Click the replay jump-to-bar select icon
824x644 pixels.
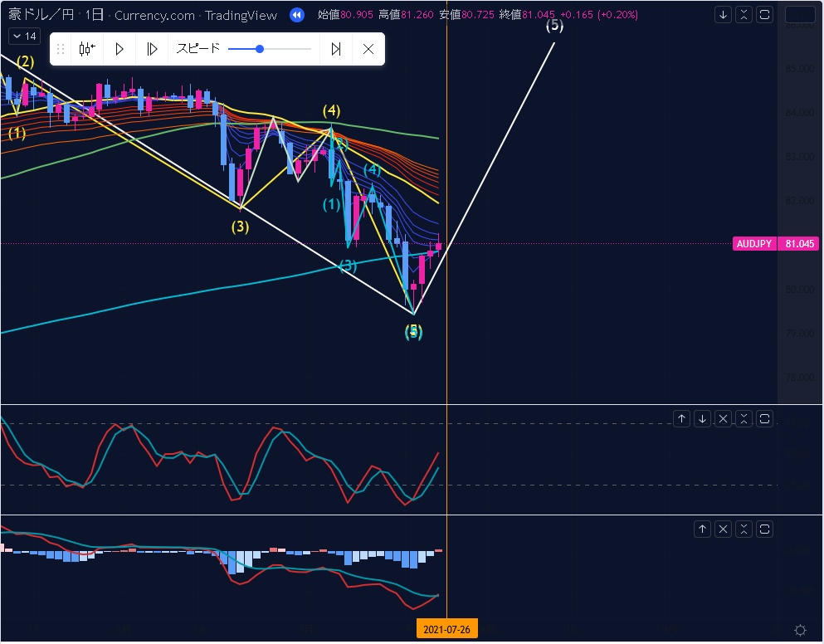[x=87, y=49]
